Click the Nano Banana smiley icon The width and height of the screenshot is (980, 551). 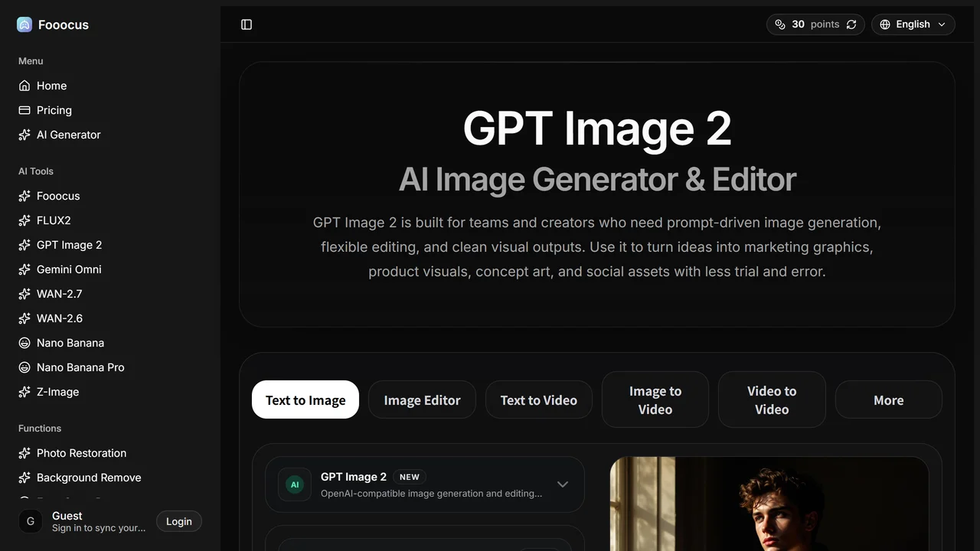coord(24,343)
